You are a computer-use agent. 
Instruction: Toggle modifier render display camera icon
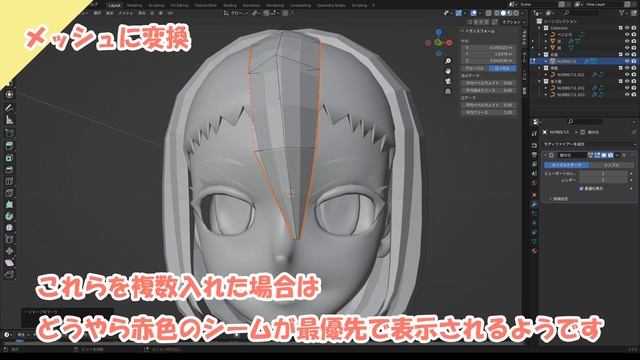click(x=610, y=156)
